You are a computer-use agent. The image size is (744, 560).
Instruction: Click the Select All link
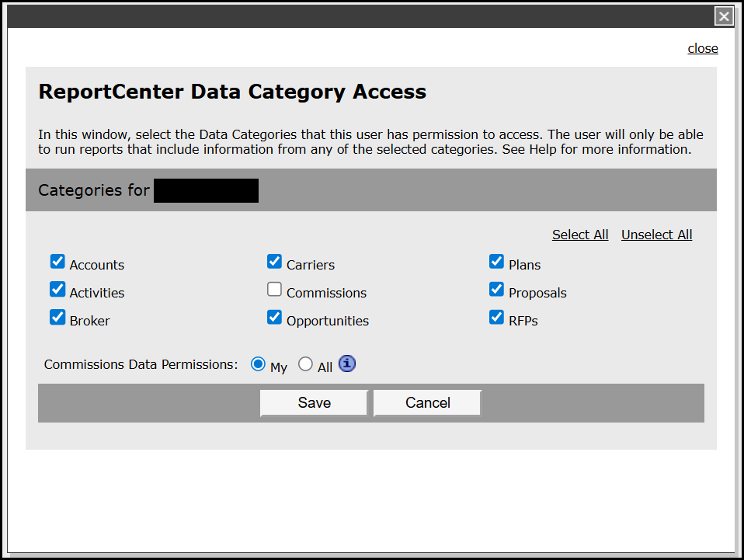click(x=580, y=235)
